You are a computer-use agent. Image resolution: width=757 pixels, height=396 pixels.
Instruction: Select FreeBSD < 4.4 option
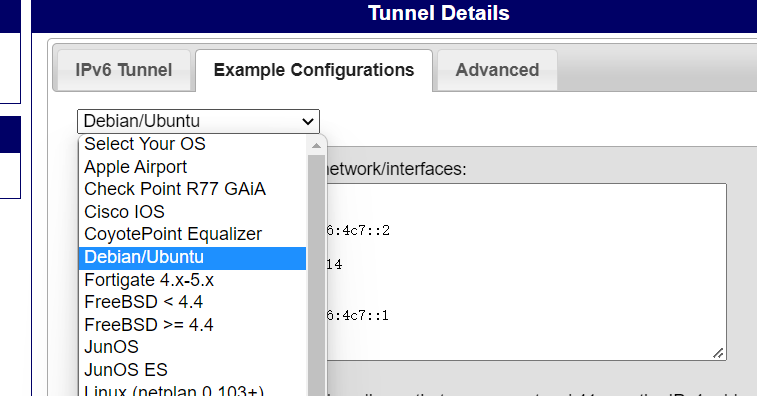[x=193, y=302]
